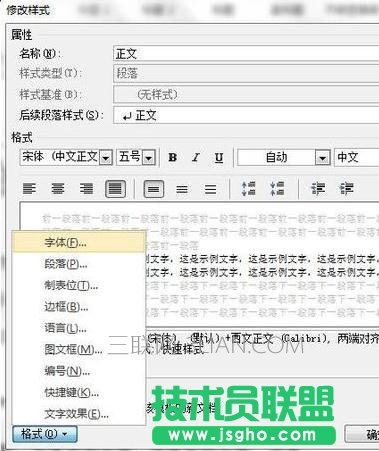Select 快捷键(K)... menu item
The width and height of the screenshot is (379, 451).
[x=79, y=392]
